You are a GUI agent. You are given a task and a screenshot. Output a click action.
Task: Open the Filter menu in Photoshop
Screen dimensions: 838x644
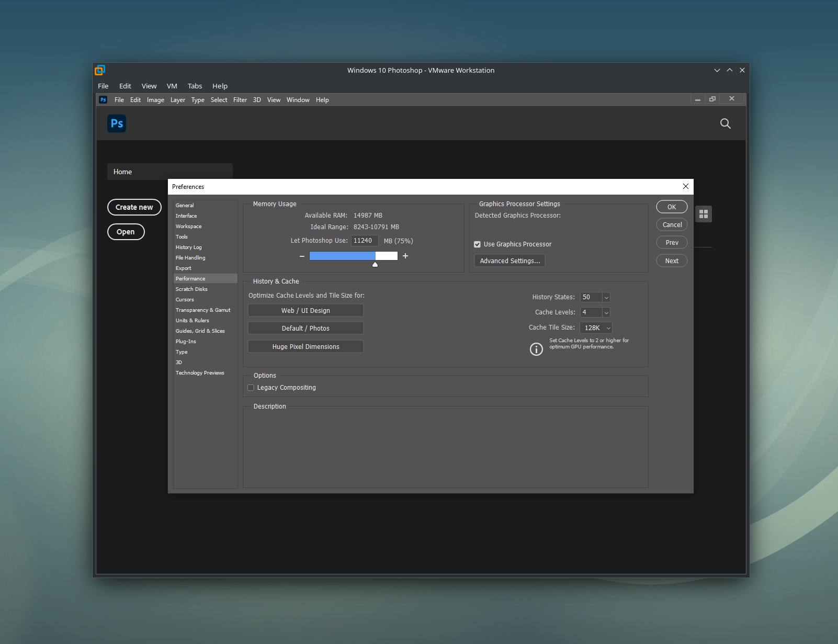point(240,100)
